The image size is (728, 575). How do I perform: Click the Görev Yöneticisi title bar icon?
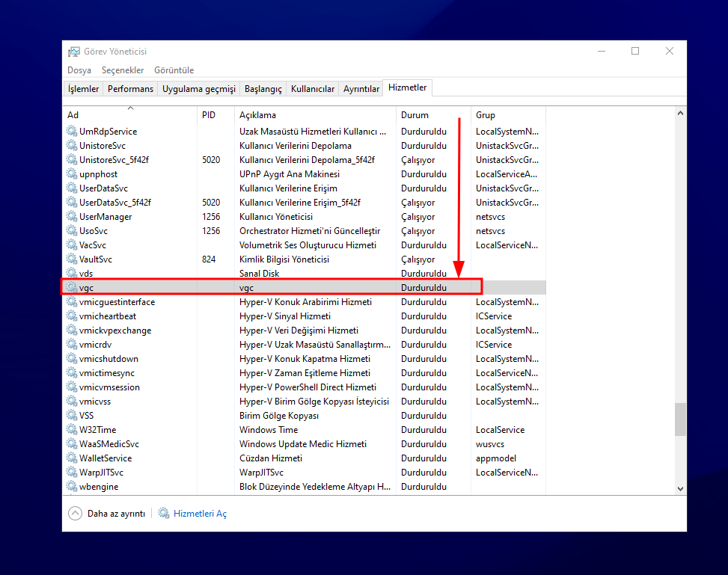point(74,52)
